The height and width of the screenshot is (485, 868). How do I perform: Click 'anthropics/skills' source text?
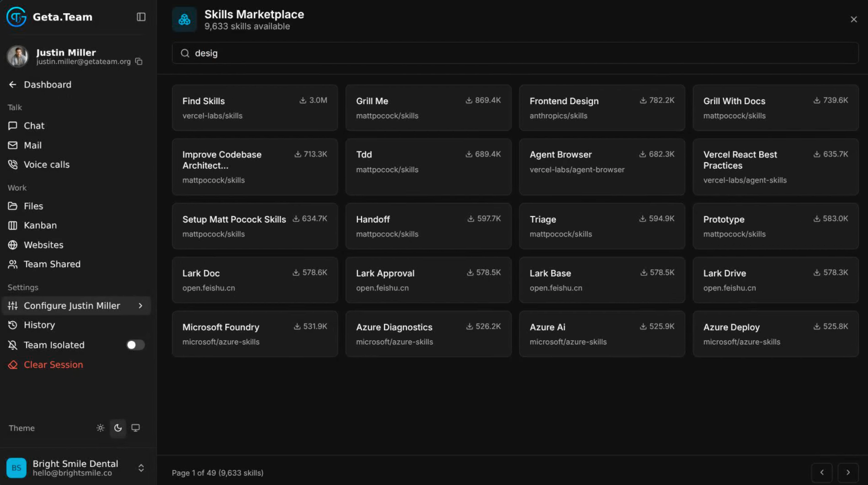(558, 116)
